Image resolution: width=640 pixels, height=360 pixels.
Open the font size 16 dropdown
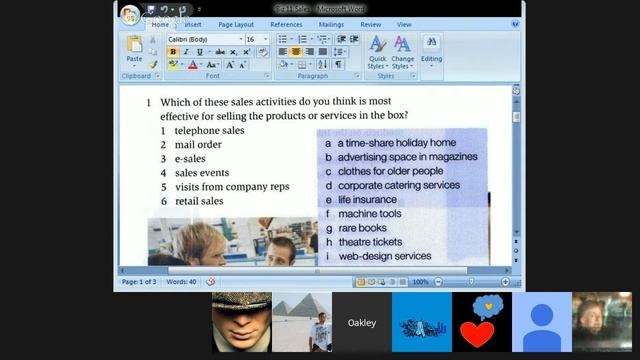tap(265, 39)
